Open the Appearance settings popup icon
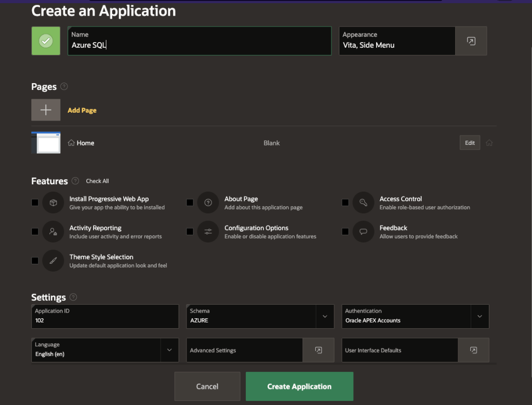The width and height of the screenshot is (532, 405). [x=471, y=41]
